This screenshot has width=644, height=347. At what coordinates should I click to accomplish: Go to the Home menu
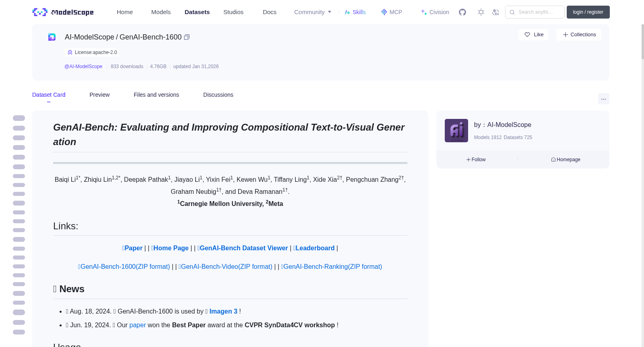(x=125, y=12)
